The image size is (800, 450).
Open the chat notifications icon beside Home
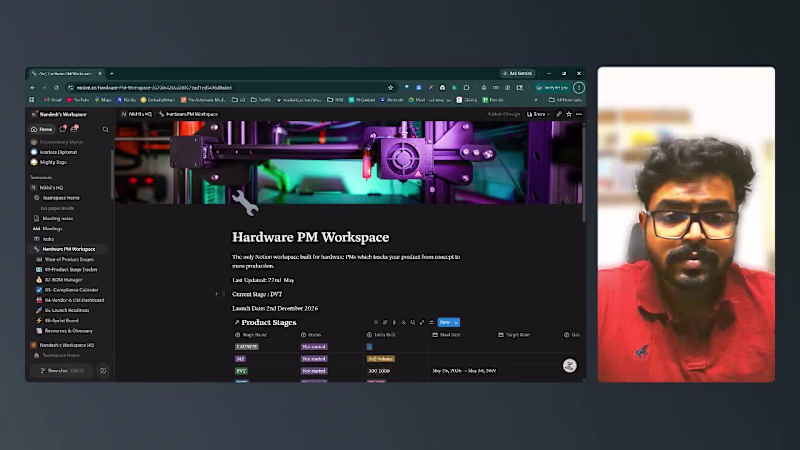click(x=63, y=129)
